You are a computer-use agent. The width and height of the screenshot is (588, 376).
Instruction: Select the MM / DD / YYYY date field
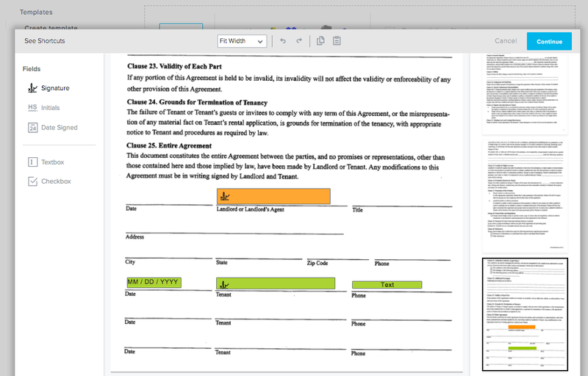tap(154, 283)
